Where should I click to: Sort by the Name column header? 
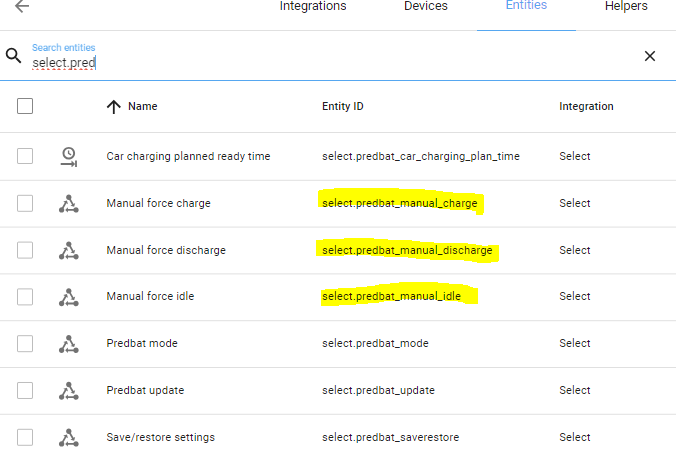[143, 107]
